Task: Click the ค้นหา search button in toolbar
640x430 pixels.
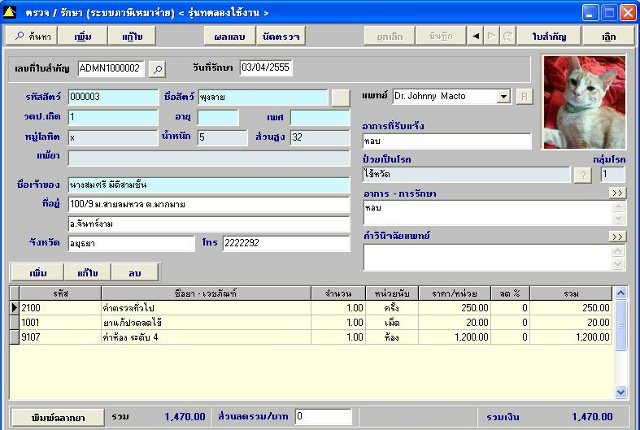Action: click(30, 35)
